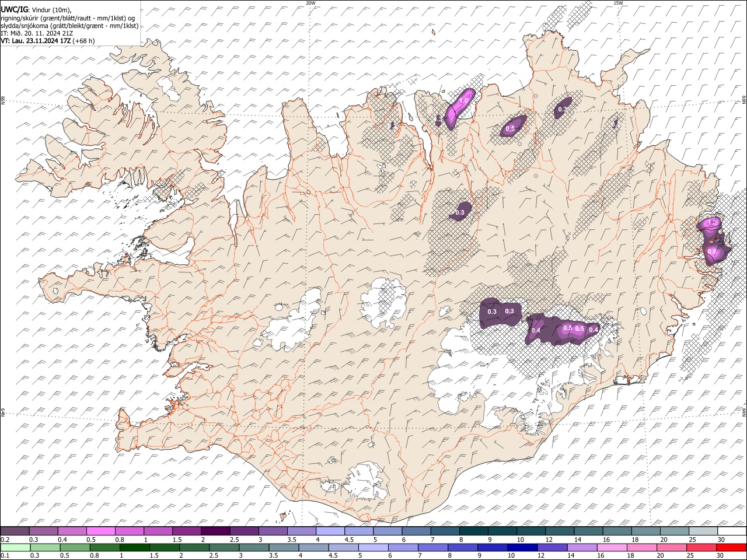This screenshot has height=560, width=747.
Task: Click the 16 swatch in rain legend
Action: 611,547
